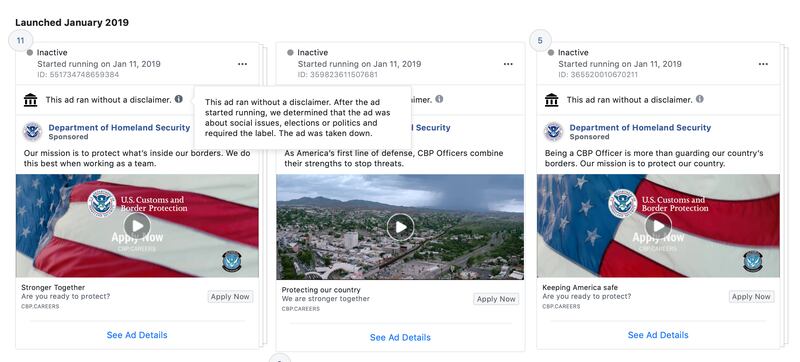Screen dimensions: 800x362
Task: Open Department of Homeland Security page on third ad
Action: point(640,127)
